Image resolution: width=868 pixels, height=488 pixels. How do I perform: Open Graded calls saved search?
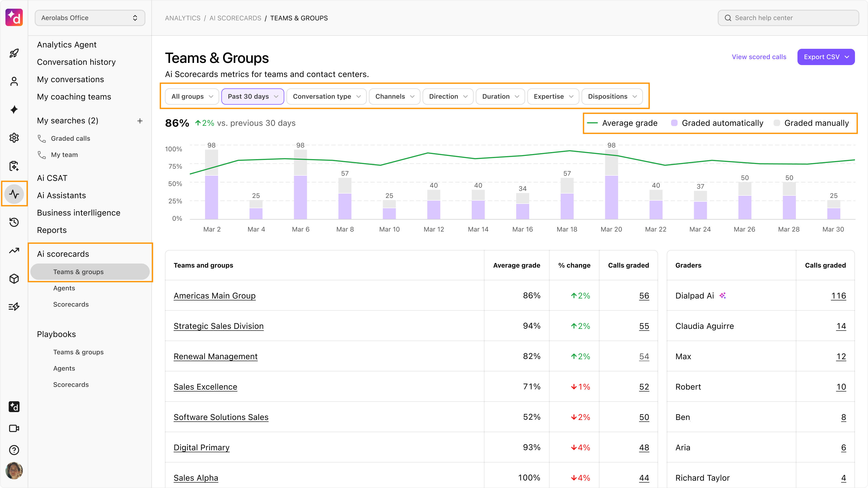(x=71, y=139)
